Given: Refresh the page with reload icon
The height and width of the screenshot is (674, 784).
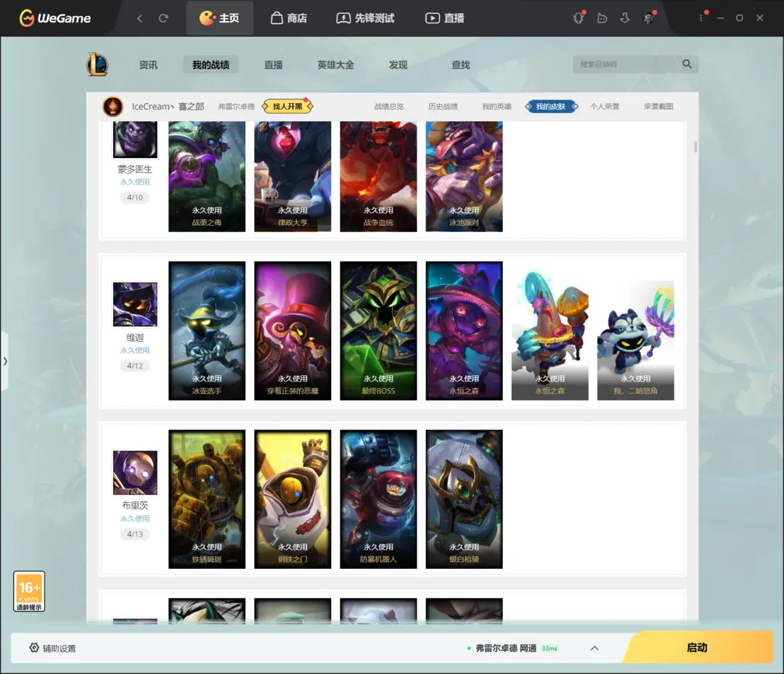Looking at the screenshot, I should pos(163,18).
